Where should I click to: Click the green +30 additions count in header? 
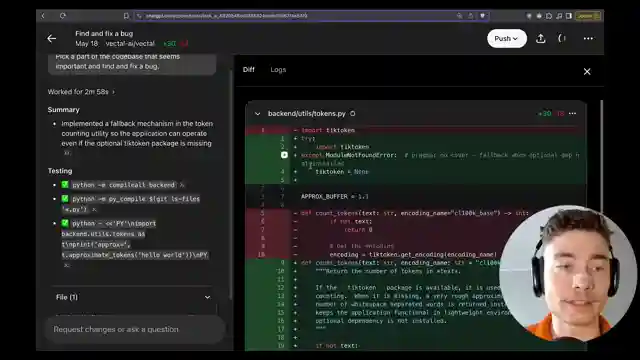[169, 44]
